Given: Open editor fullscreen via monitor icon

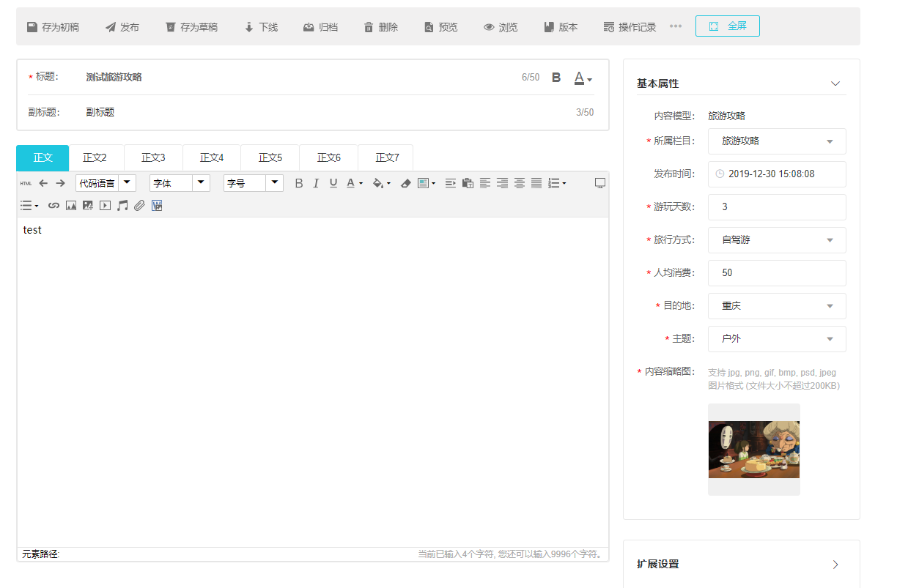Looking at the screenshot, I should [x=600, y=183].
